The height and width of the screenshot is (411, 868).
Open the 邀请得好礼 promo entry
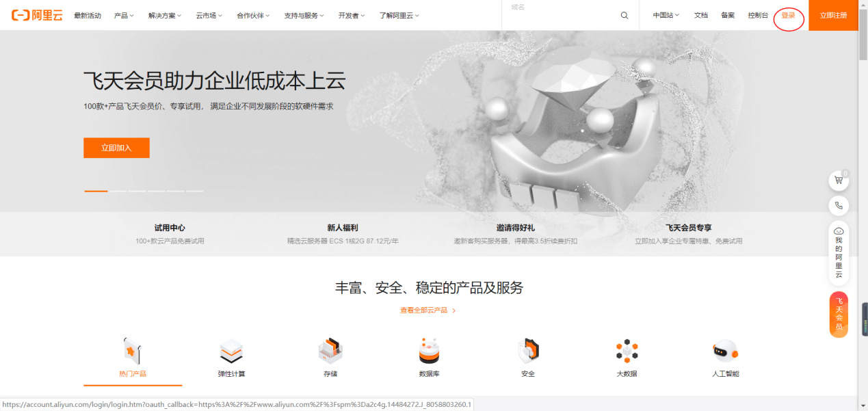point(516,234)
